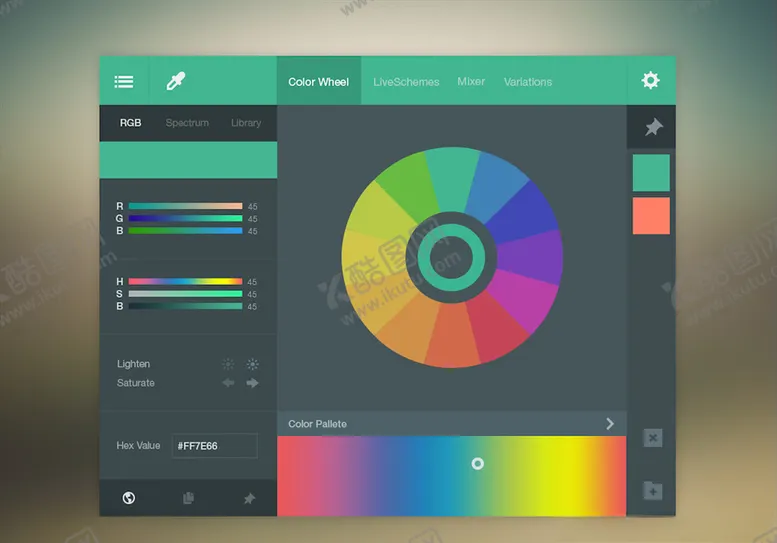Click the left arrow next to Saturate
This screenshot has height=543, width=777.
pyautogui.click(x=228, y=382)
